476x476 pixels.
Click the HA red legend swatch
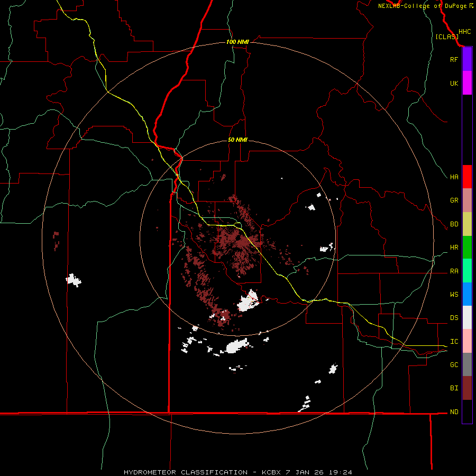tap(467, 177)
